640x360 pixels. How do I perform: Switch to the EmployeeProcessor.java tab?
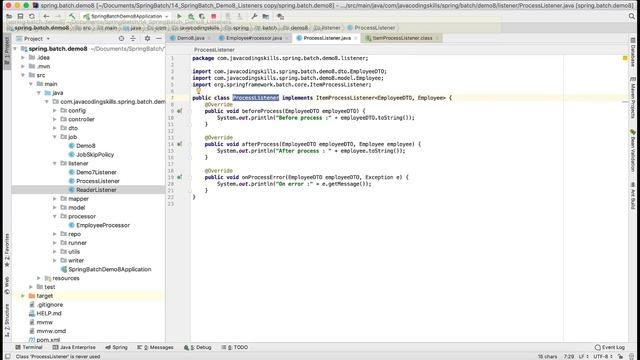[x=254, y=38]
